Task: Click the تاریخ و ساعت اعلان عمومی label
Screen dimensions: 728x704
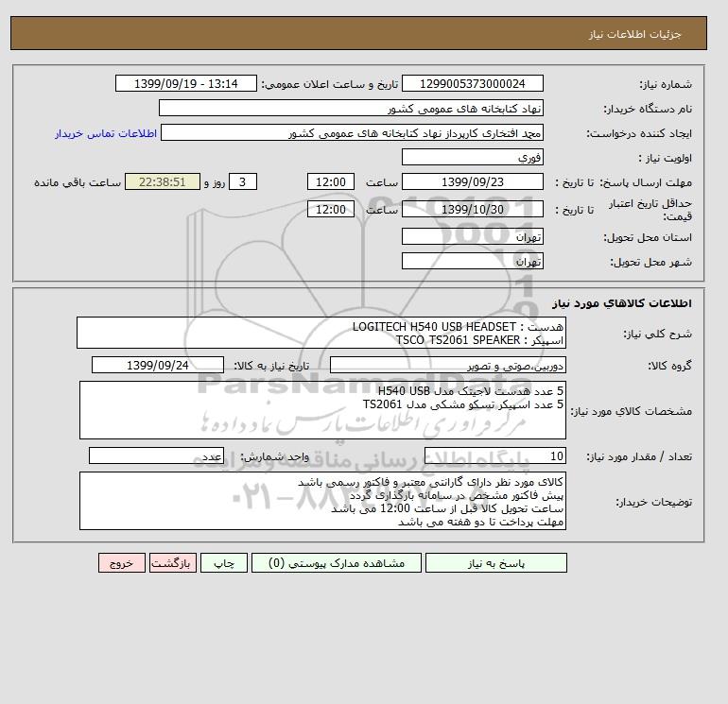Action: (330, 84)
